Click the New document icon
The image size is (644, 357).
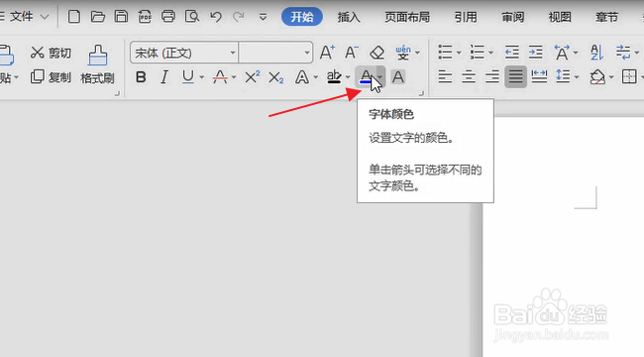click(74, 17)
